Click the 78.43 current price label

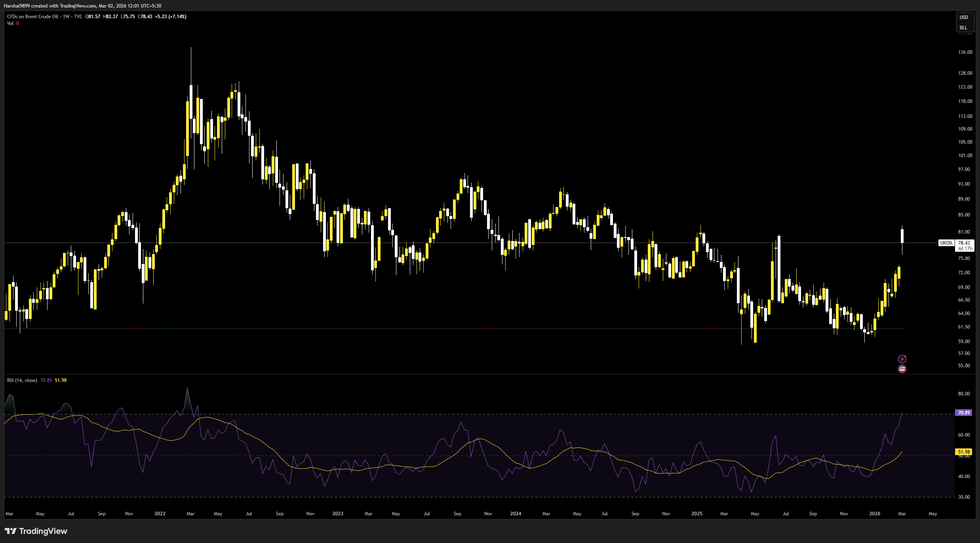pyautogui.click(x=964, y=243)
